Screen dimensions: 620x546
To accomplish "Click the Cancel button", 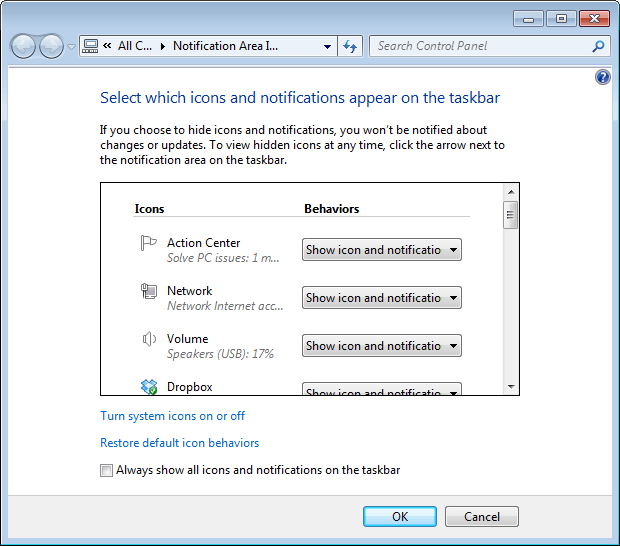I will click(x=482, y=516).
